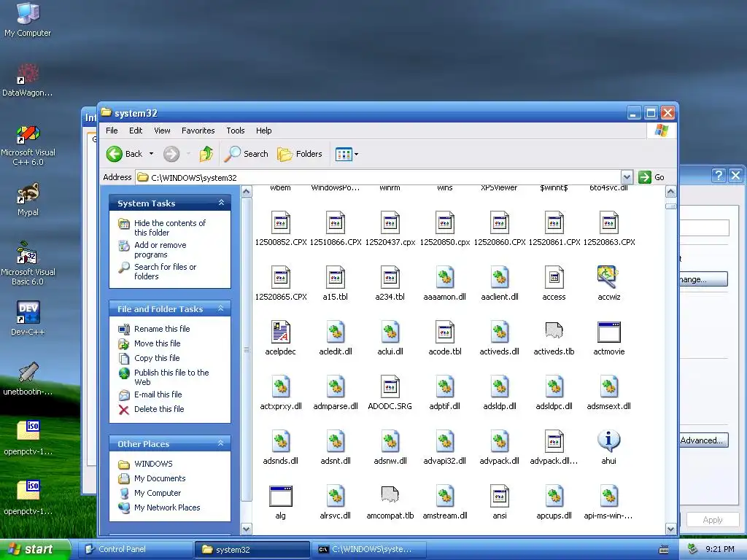
Task: Click the Address bar path field
Action: (379, 178)
